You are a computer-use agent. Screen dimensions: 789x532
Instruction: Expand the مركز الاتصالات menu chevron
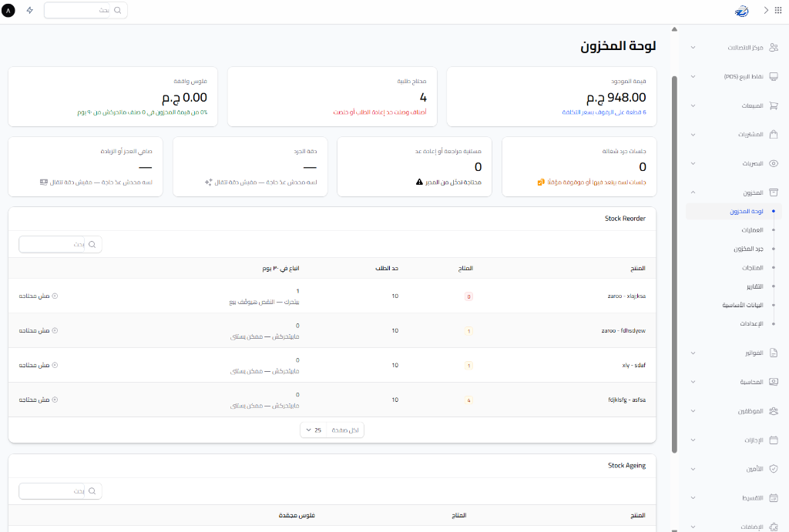693,47
